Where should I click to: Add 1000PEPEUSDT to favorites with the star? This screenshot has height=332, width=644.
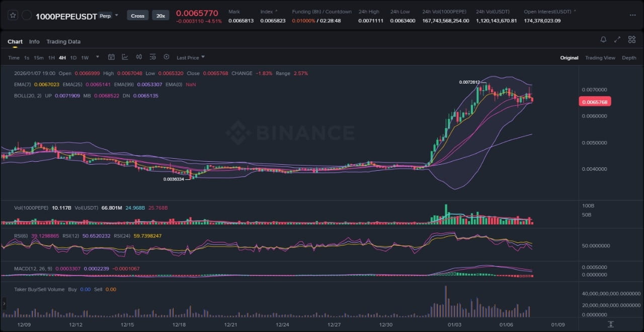(x=13, y=16)
